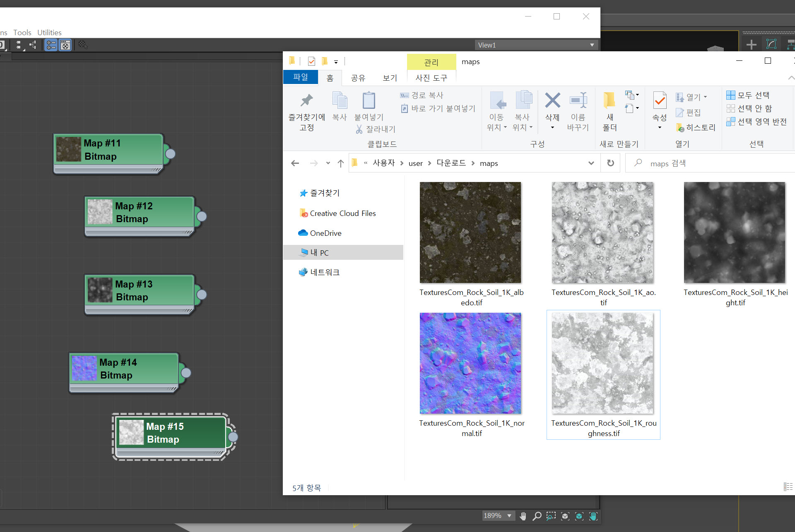
Task: Click the 경로 복사 (Copy path) button
Action: [422, 95]
